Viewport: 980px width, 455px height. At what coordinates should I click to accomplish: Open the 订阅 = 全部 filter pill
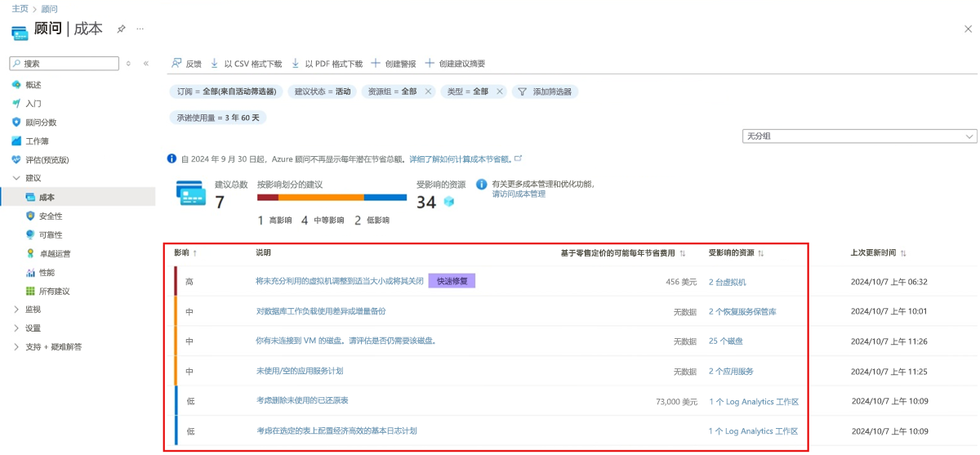tap(226, 91)
